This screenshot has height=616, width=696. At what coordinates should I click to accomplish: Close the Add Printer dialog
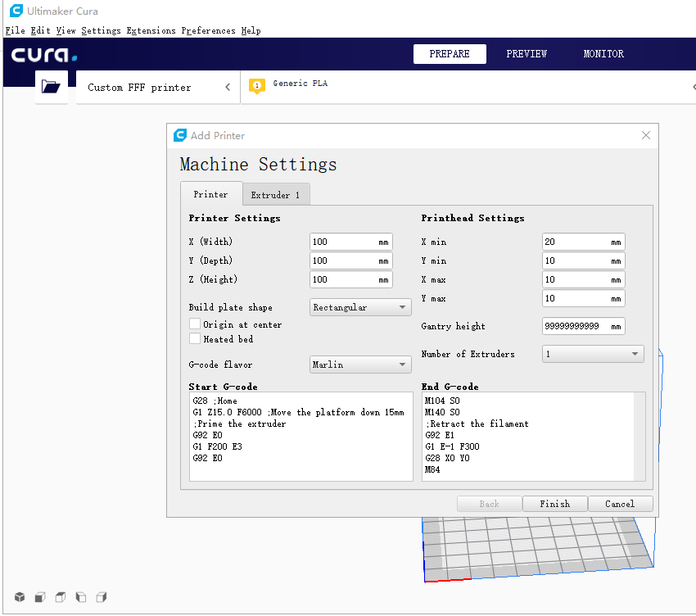646,135
